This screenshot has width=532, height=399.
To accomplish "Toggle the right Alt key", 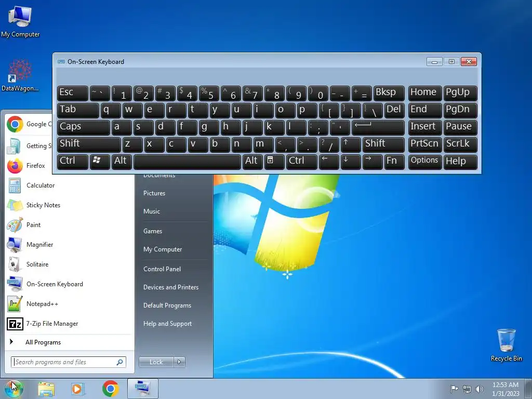I will coord(252,162).
